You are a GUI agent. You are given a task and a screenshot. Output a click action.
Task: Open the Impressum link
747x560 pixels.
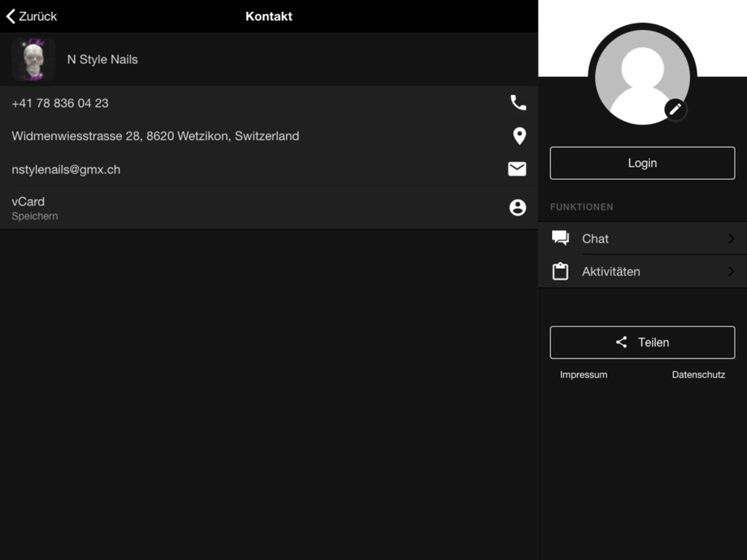tap(583, 375)
